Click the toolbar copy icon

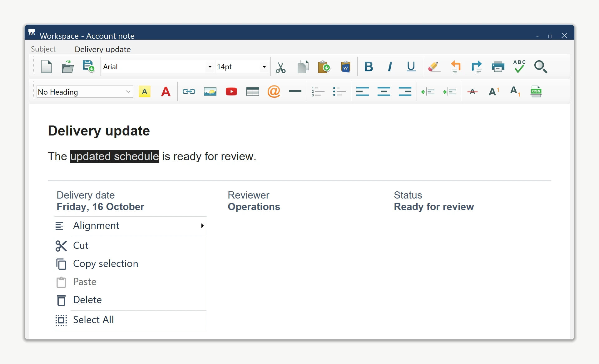pyautogui.click(x=303, y=66)
